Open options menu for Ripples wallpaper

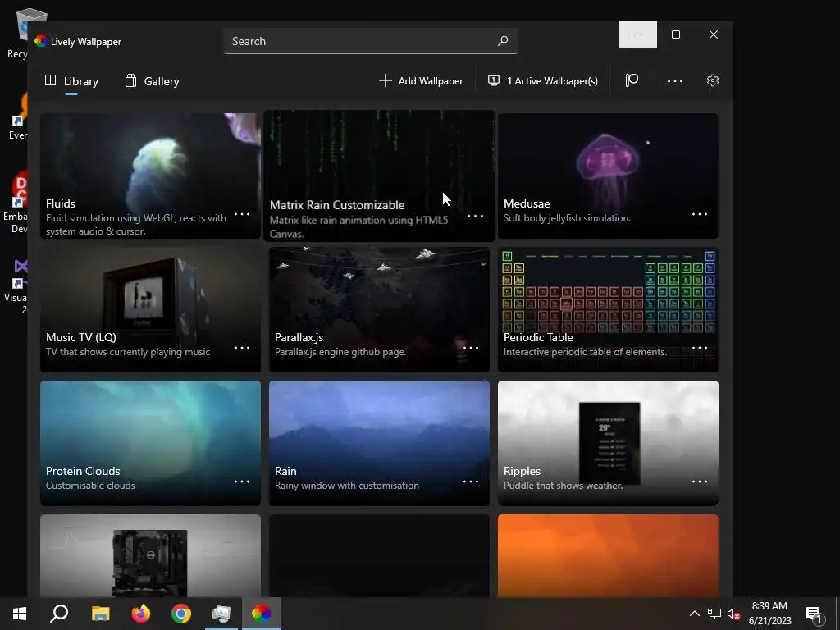tap(700, 482)
